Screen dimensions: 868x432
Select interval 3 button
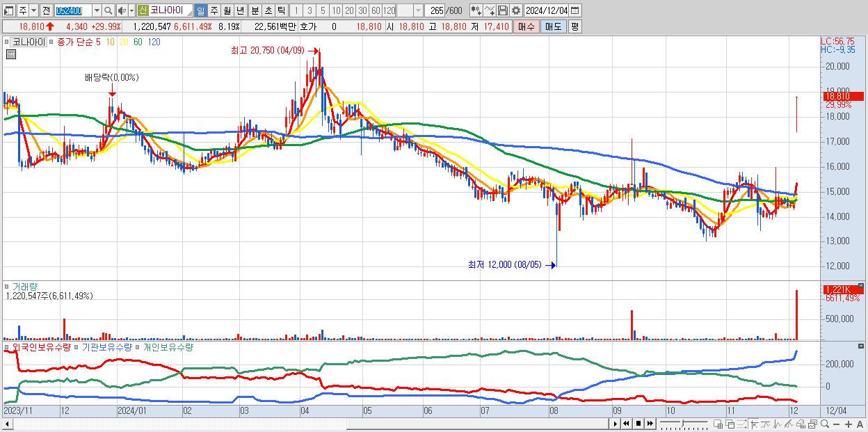click(310, 10)
